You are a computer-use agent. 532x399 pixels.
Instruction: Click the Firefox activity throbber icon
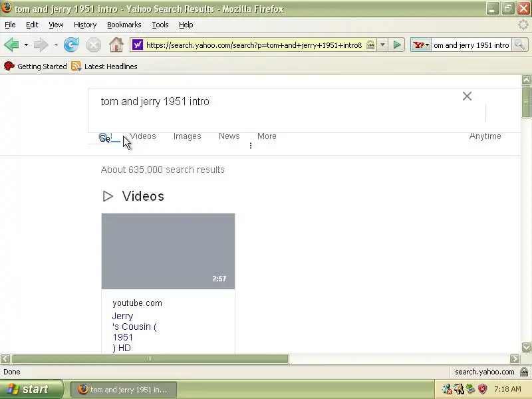(523, 25)
